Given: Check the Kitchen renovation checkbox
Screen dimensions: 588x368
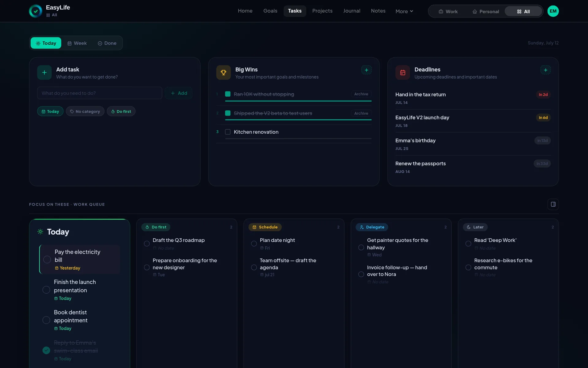Looking at the screenshot, I should tap(228, 132).
